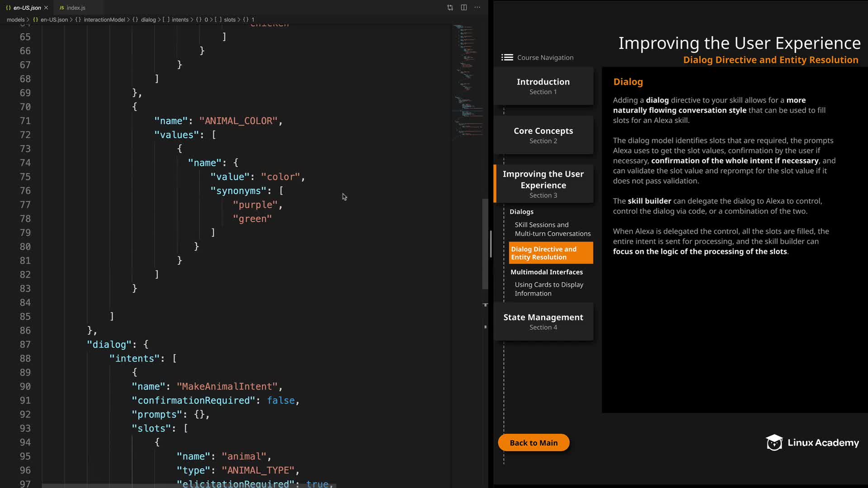The height and width of the screenshot is (488, 868).
Task: Select the en-US.json editor tab
Action: tap(27, 8)
